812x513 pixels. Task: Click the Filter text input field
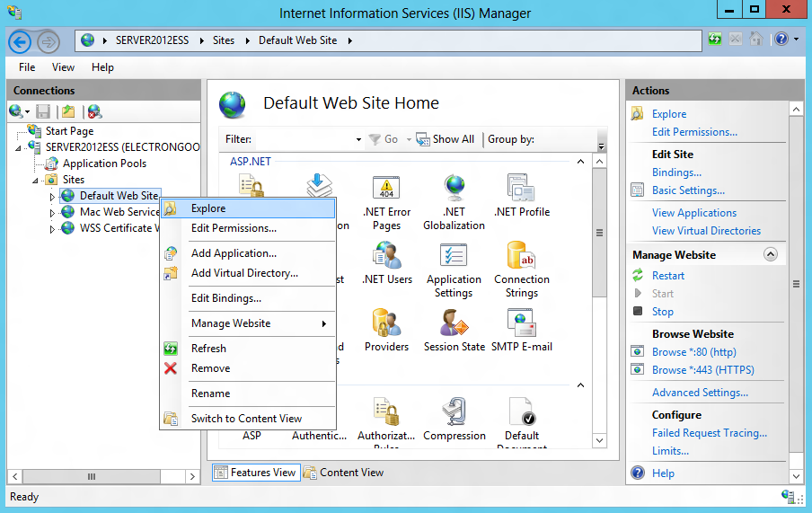(305, 139)
